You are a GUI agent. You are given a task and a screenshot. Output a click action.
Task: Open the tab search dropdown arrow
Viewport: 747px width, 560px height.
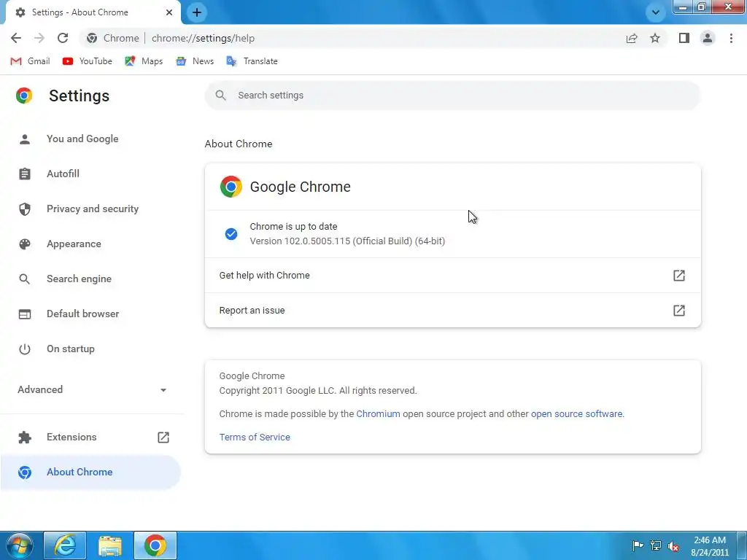[656, 12]
